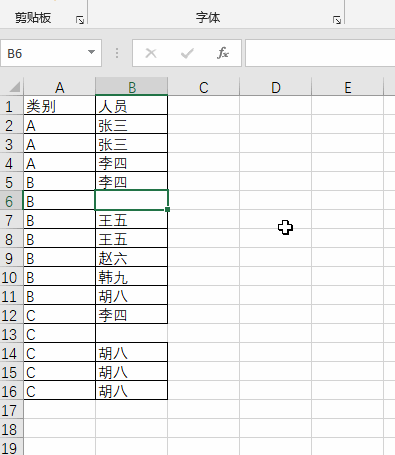Open the Clipboard (剪贴板) dialog launcher

pyautogui.click(x=80, y=20)
